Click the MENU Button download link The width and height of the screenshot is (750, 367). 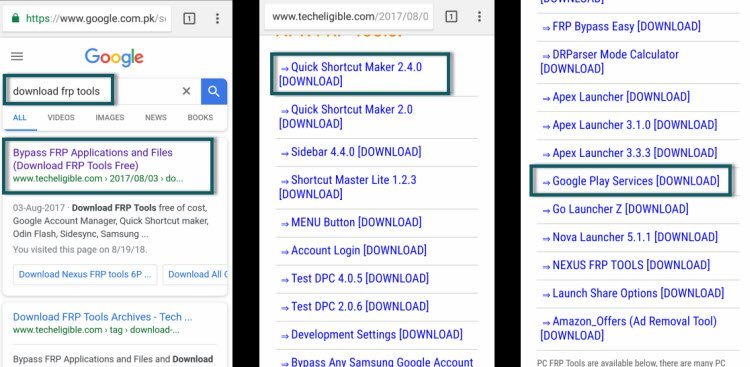[351, 222]
